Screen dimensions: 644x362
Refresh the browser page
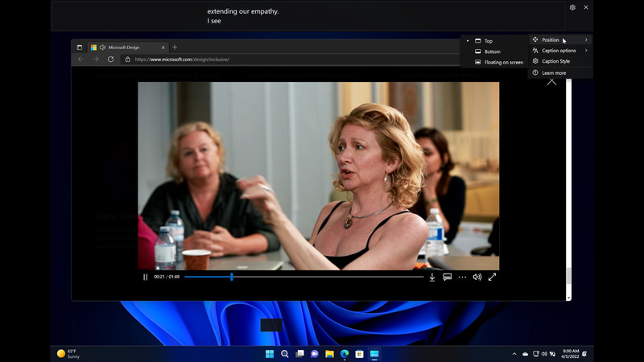pyautogui.click(x=110, y=60)
